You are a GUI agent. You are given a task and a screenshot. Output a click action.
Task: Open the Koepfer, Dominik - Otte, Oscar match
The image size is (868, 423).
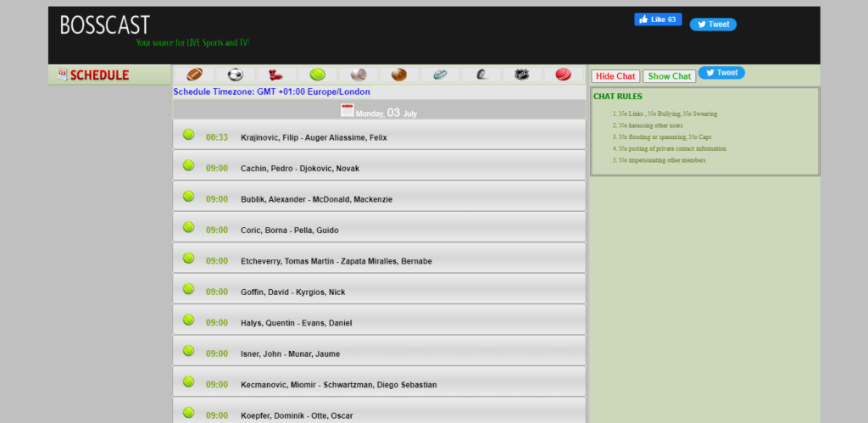[297, 416]
